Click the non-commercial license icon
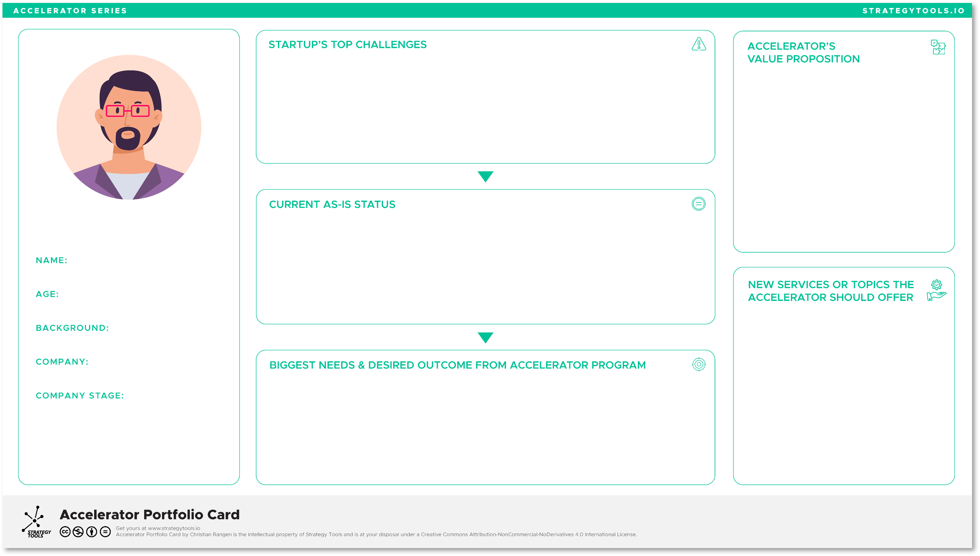 coord(78,531)
